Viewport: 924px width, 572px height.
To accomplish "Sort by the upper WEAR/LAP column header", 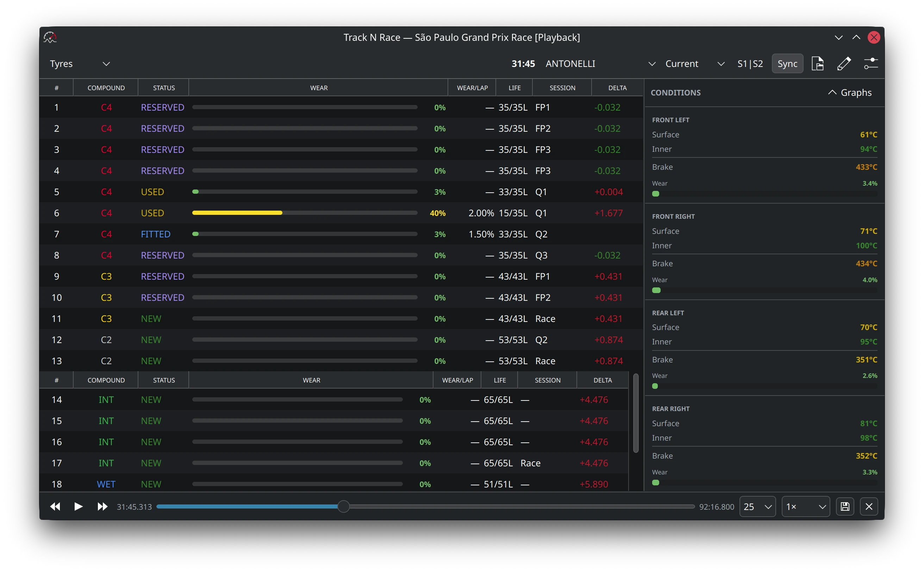I will (472, 88).
